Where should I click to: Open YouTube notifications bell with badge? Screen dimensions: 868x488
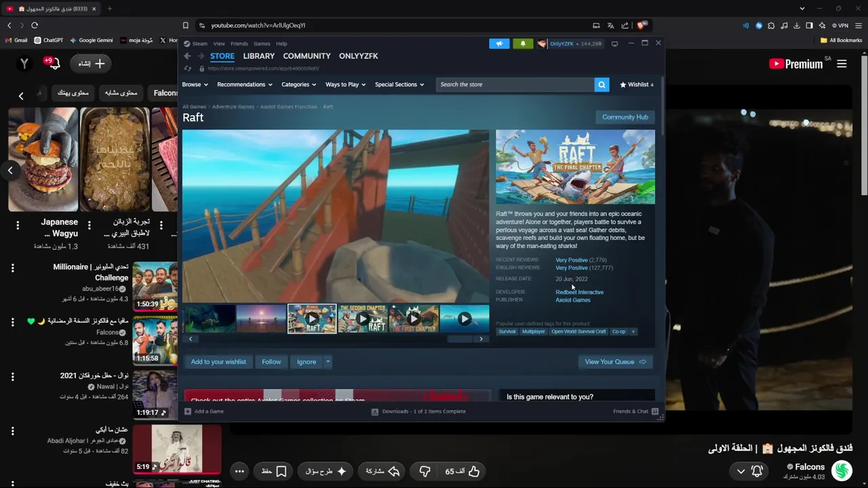pyautogui.click(x=53, y=64)
